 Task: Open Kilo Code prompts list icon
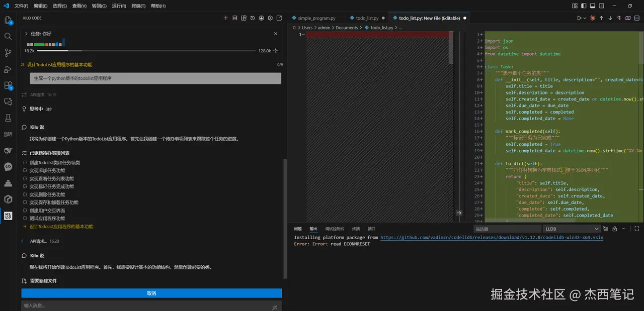[235, 18]
